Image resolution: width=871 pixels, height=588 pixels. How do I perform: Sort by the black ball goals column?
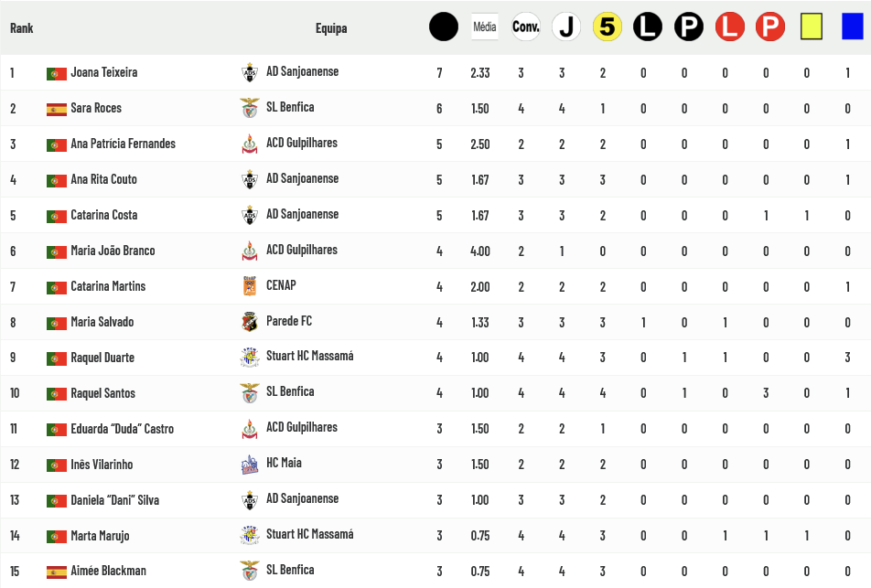coord(444,27)
